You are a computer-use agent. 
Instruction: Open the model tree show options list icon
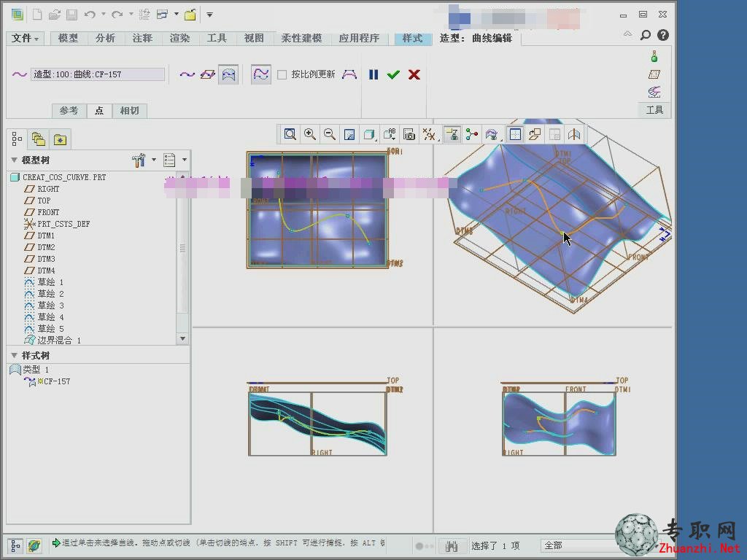tap(169, 160)
